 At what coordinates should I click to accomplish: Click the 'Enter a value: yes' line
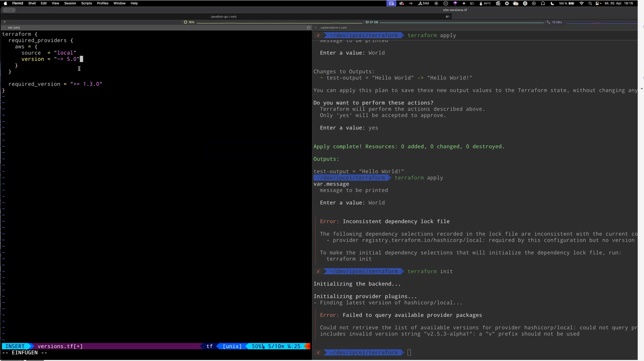click(x=349, y=128)
